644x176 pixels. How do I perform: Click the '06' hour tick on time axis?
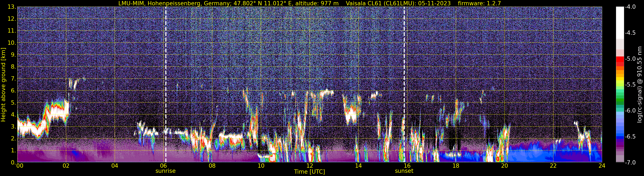(163, 166)
